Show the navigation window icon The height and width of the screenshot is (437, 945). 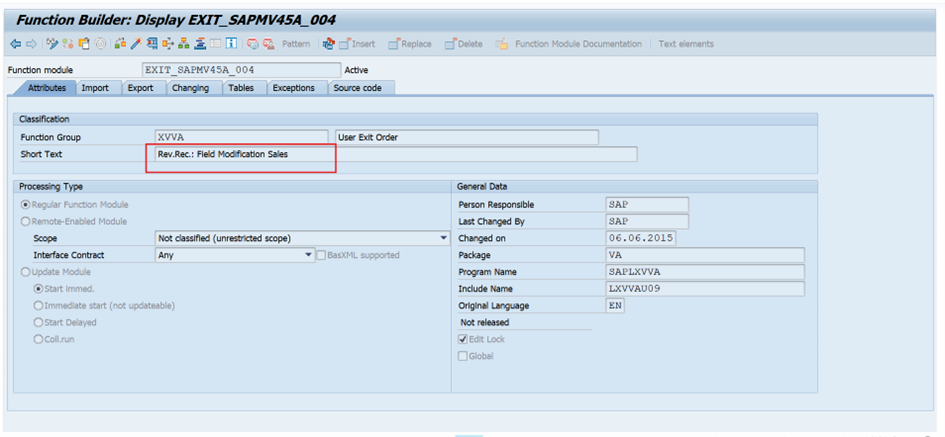(x=201, y=44)
